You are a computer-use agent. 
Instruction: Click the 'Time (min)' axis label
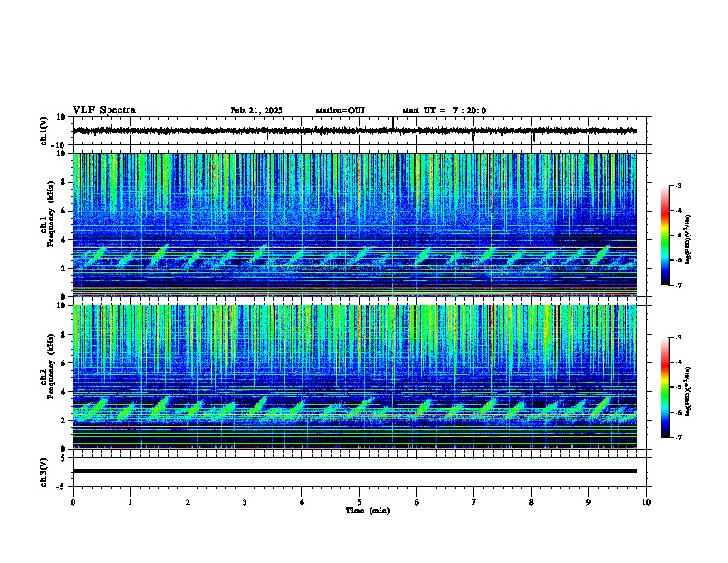point(368,511)
